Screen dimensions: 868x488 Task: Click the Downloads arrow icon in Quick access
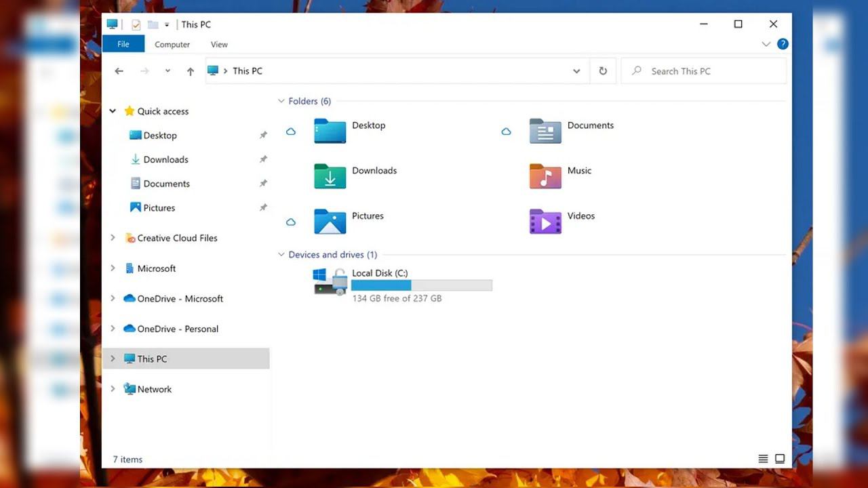tap(135, 159)
